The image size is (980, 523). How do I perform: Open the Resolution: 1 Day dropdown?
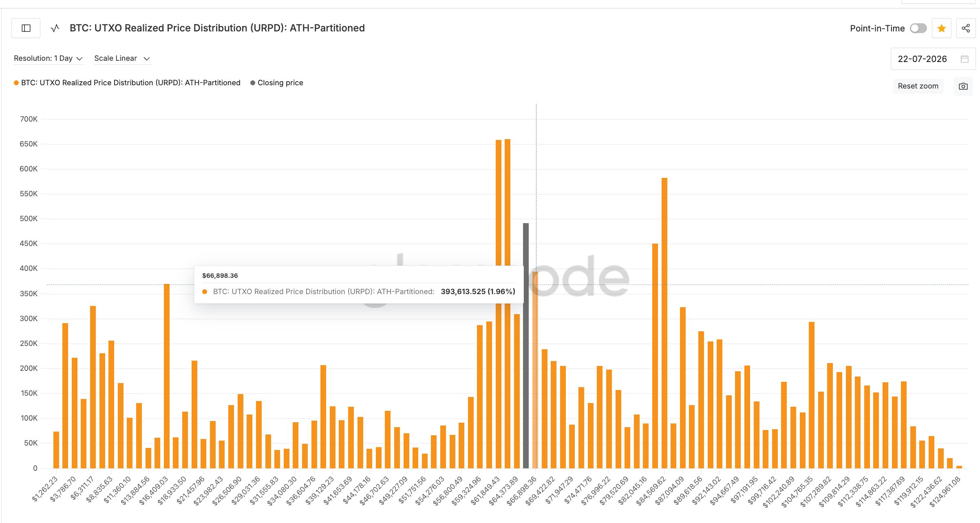tap(48, 58)
